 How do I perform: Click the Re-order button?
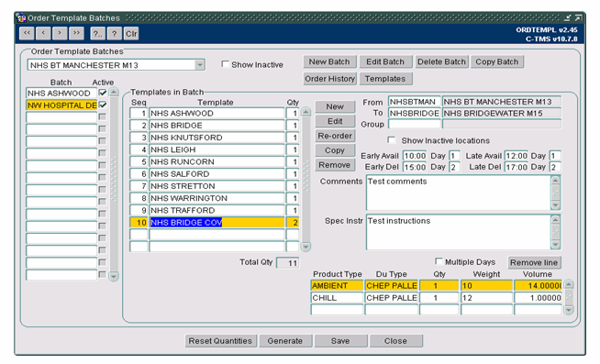pyautogui.click(x=335, y=136)
